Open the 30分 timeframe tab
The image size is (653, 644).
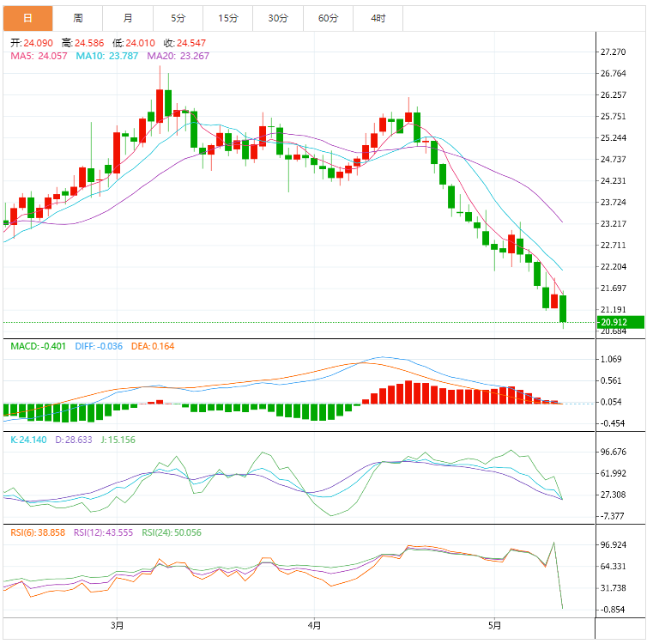278,18
